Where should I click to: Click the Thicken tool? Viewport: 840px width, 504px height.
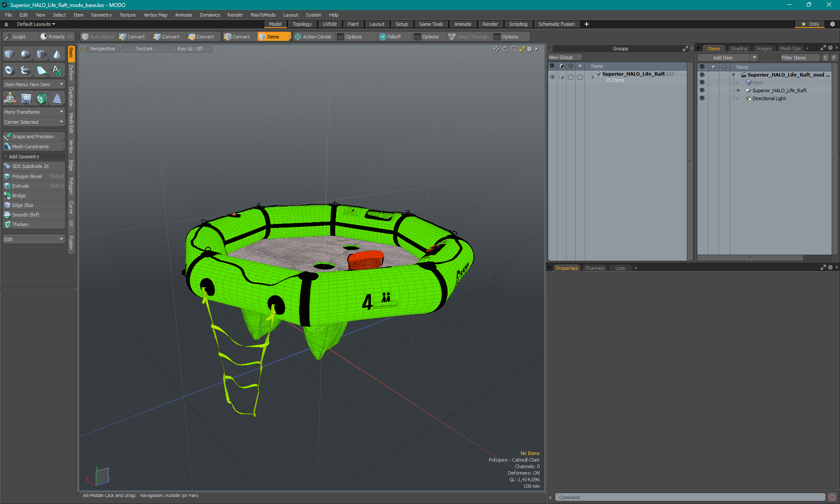pos(34,224)
